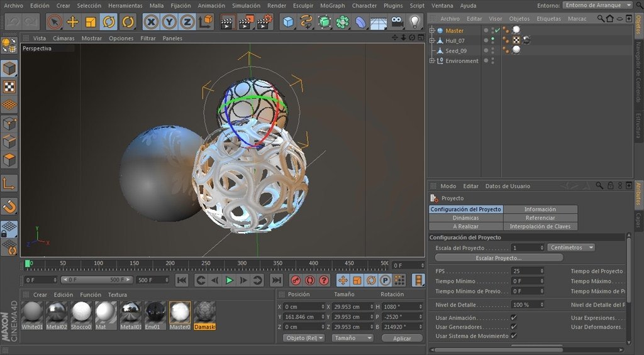Enable the magnet snap tool
Image resolution: width=644 pixels, height=355 pixels.
9,206
